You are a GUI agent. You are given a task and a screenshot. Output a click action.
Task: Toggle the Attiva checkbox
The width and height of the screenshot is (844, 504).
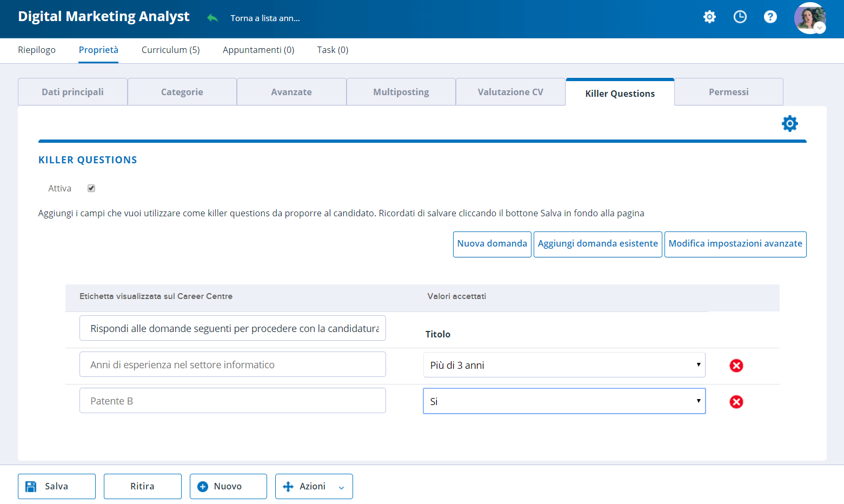pyautogui.click(x=91, y=188)
